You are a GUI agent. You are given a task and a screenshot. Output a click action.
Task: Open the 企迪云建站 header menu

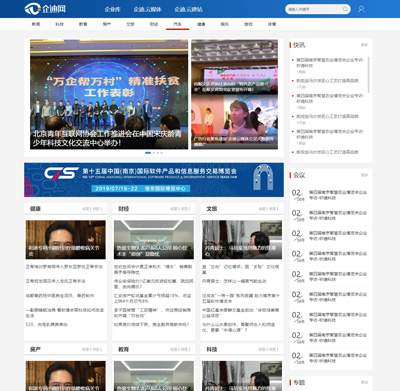point(188,9)
